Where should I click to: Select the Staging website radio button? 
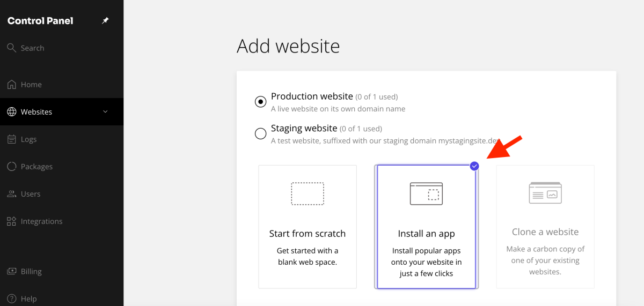pos(261,133)
